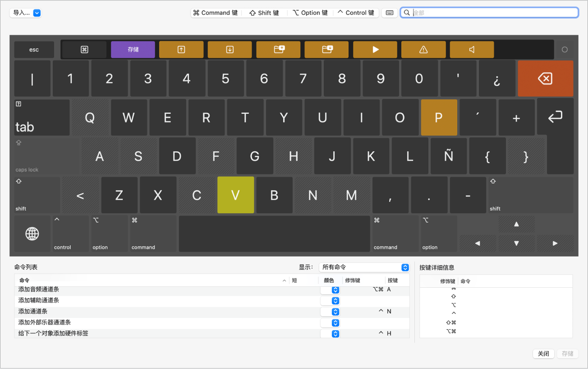Select the 添加辅助通道条 command row
Image resolution: width=588 pixels, height=369 pixels.
point(212,301)
